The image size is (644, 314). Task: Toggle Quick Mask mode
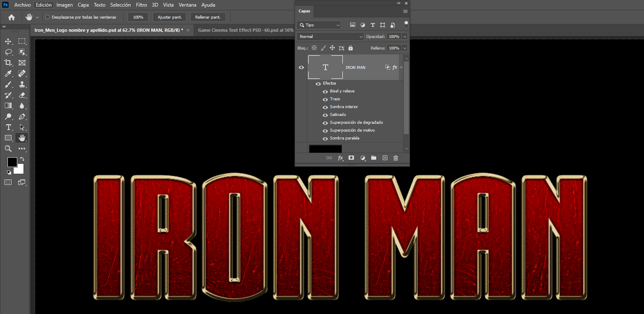(8, 182)
